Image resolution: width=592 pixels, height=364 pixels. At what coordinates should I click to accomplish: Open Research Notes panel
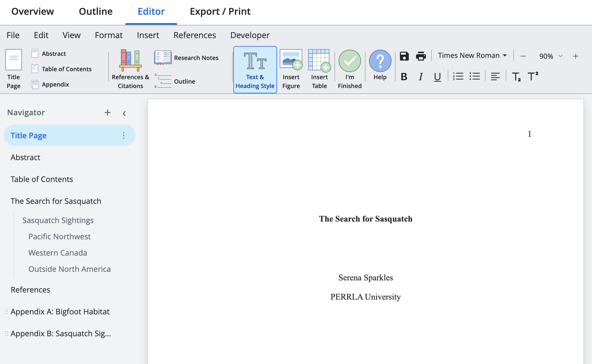point(186,58)
